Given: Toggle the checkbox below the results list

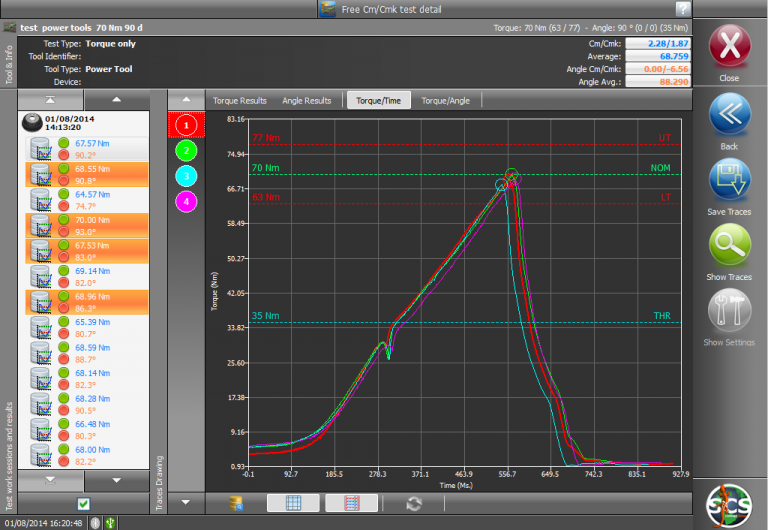Looking at the screenshot, I should point(83,503).
